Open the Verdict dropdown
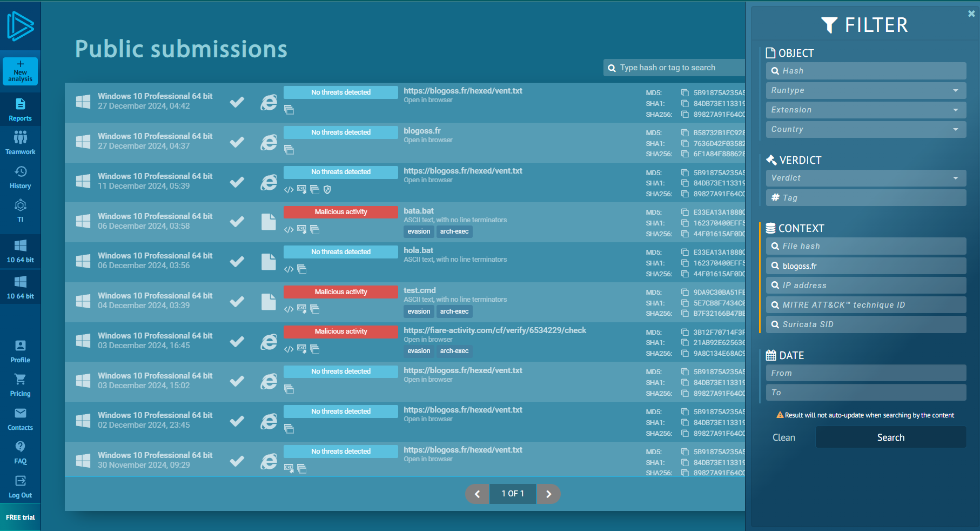 click(866, 178)
